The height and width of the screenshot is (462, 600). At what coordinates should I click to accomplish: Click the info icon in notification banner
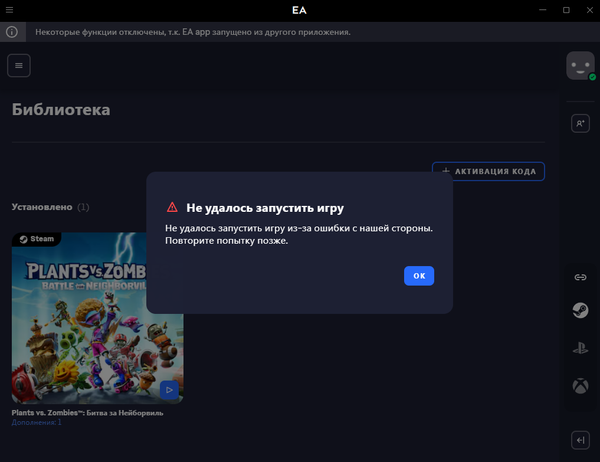(x=12, y=32)
